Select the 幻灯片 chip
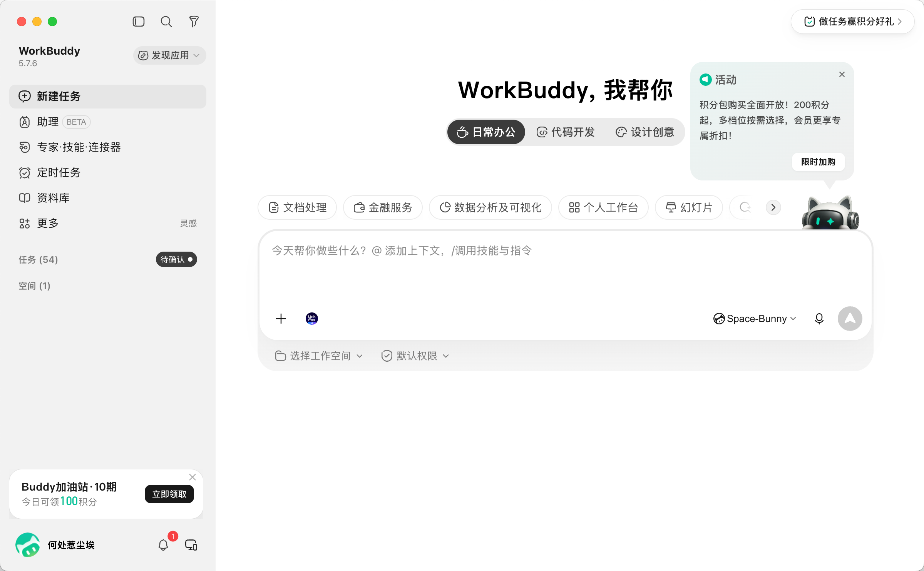Screen dimensions: 924x571 (689, 207)
